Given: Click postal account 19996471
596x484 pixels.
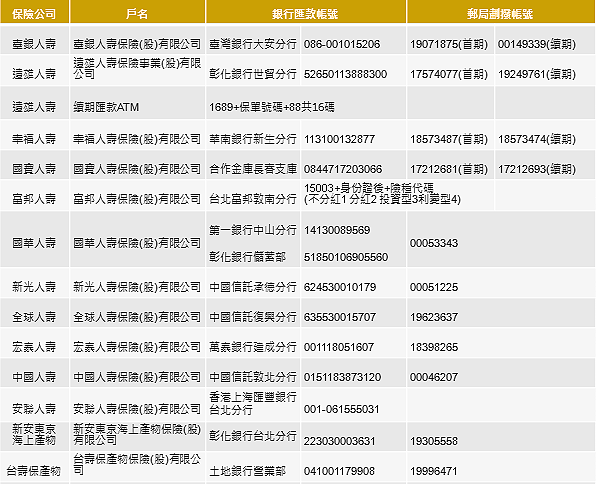Looking at the screenshot, I should click(433, 471).
